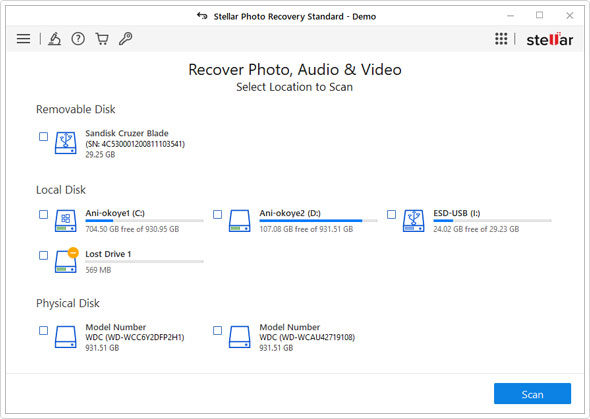
Task: Click the WD-WCAU42719108 physical disk icon
Action: tap(240, 337)
